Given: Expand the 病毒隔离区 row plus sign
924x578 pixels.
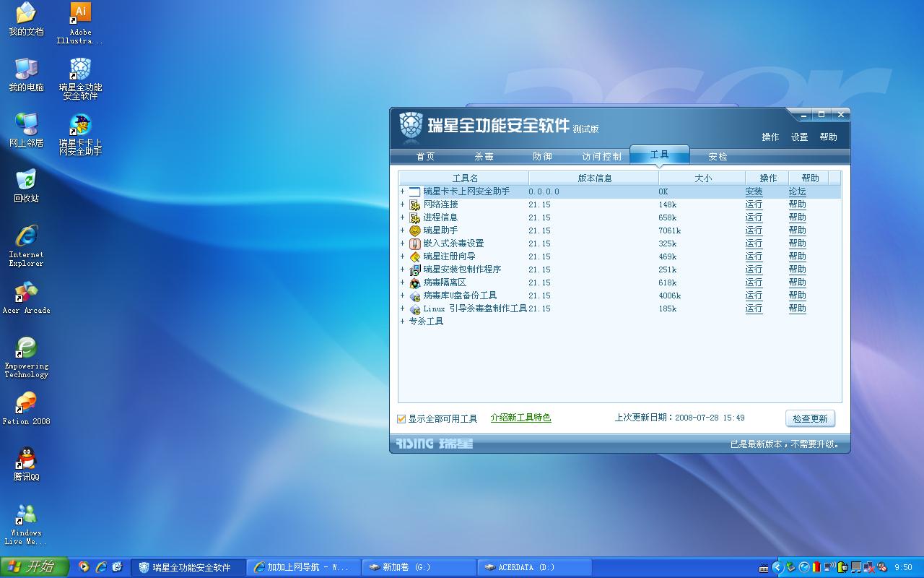Looking at the screenshot, I should (x=402, y=282).
